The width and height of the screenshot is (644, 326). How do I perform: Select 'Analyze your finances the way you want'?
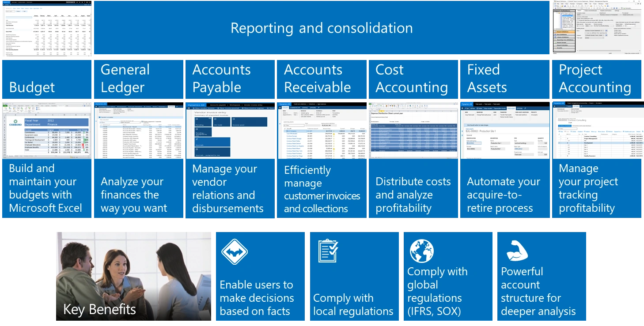point(134,195)
